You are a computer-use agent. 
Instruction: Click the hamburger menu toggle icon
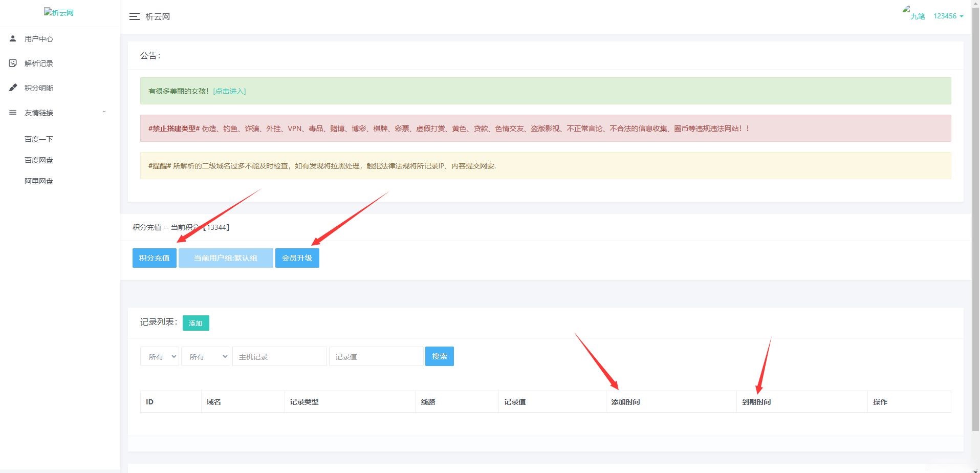(x=135, y=16)
